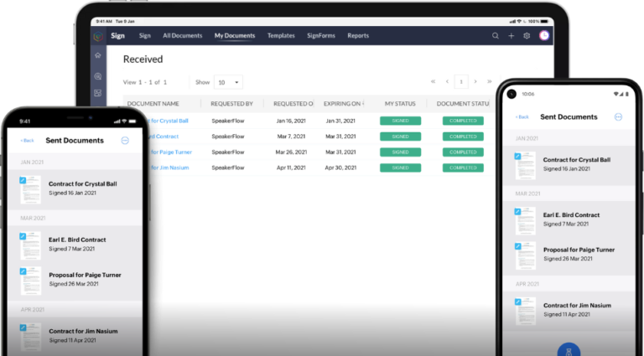Tap the round blue button at the right phone's bottom
Viewport: 644px width, 356px height.
click(x=570, y=350)
